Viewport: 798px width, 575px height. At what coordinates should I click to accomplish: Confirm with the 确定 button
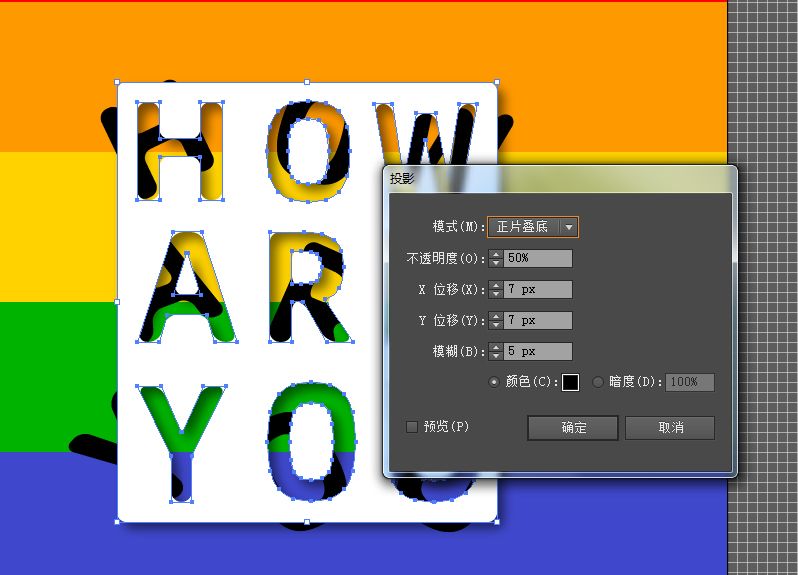point(574,428)
